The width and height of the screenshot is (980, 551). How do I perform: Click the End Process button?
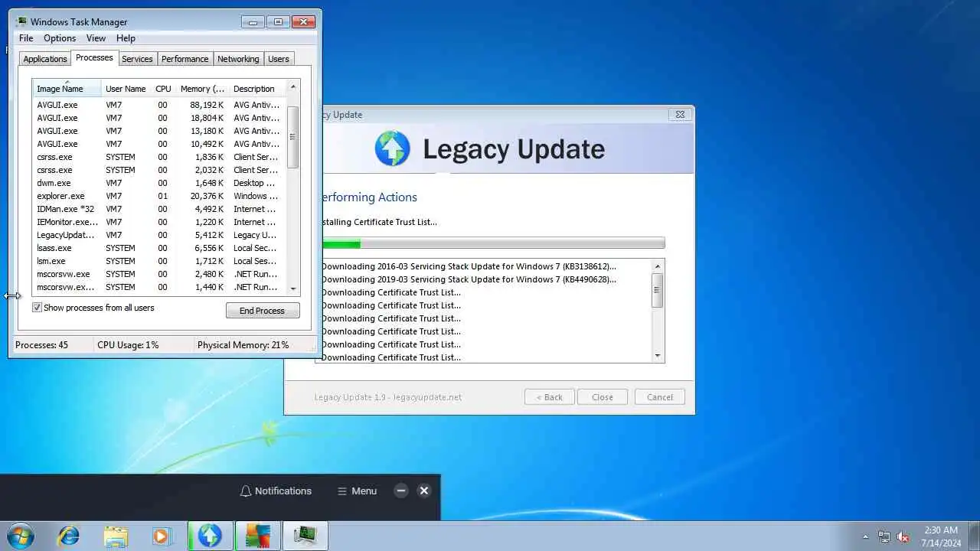click(263, 311)
